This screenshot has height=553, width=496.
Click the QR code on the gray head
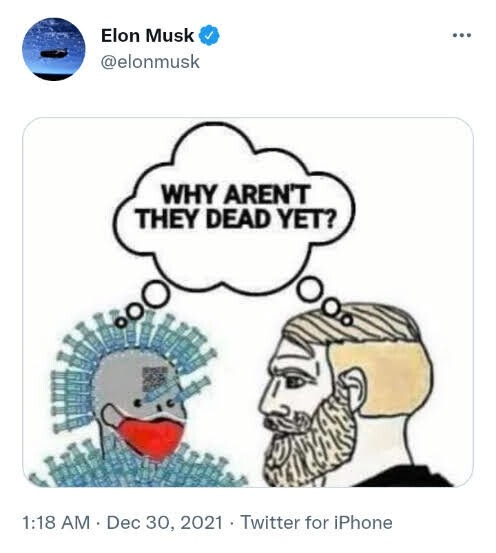tap(154, 379)
